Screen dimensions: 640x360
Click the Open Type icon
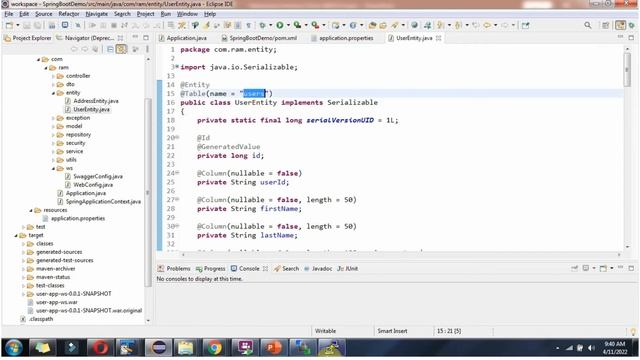coord(372,25)
